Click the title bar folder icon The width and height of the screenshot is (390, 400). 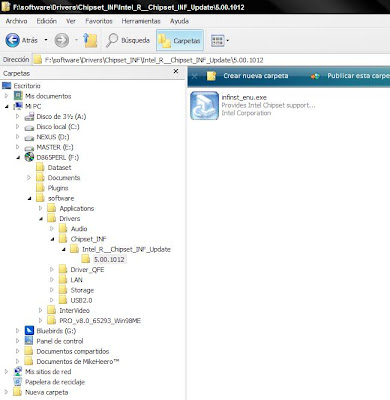coord(6,7)
